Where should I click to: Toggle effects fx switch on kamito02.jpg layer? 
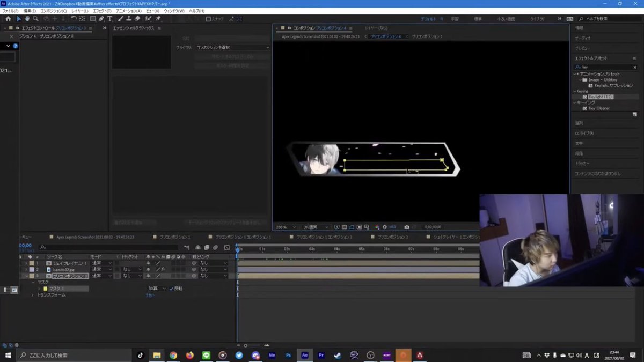click(x=163, y=269)
